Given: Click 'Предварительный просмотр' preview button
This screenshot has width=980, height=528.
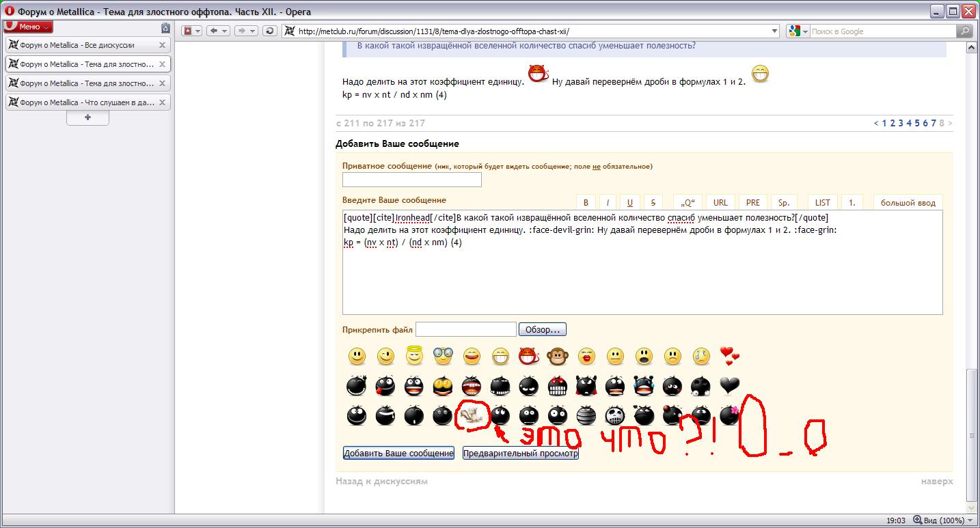Looking at the screenshot, I should point(520,454).
